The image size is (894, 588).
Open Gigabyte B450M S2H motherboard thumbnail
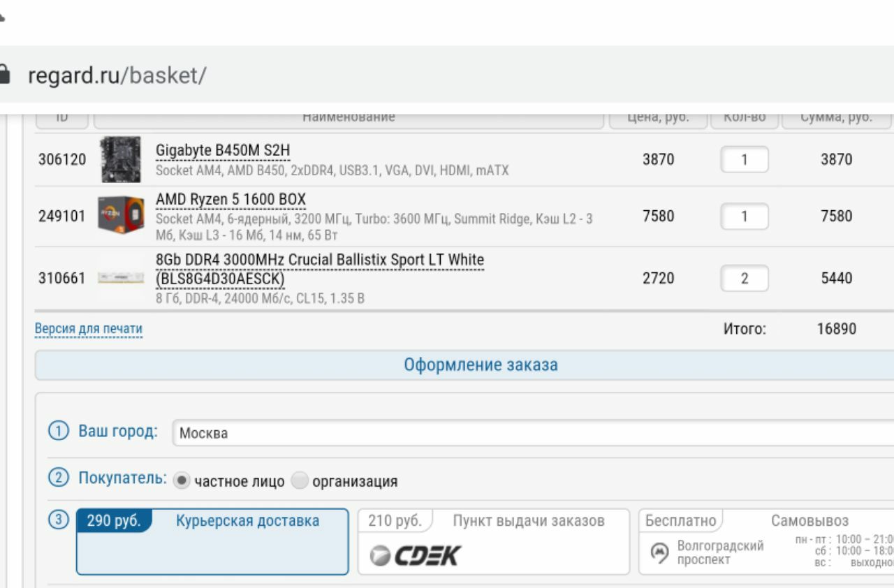pyautogui.click(x=120, y=159)
